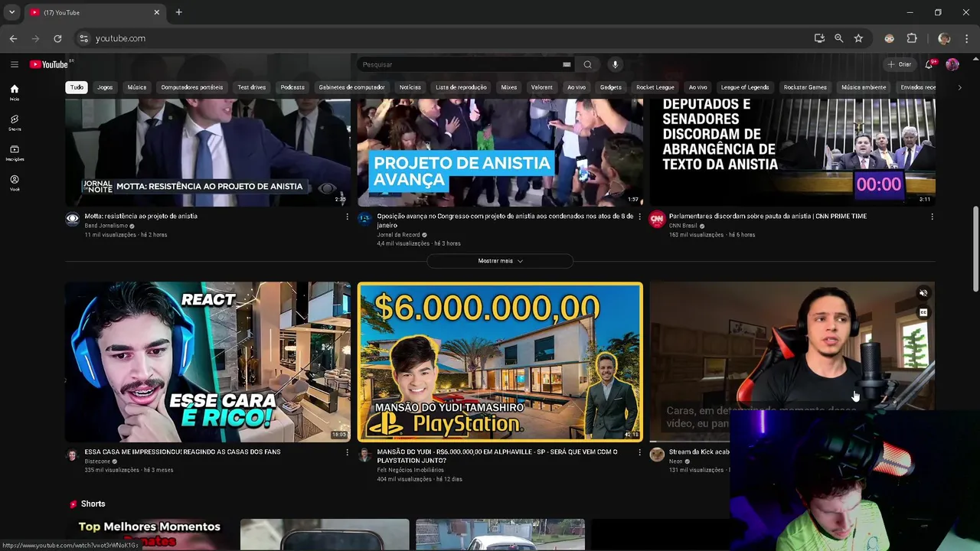Open Shorts in the left sidebar
This screenshot has height=551, width=980.
pyautogui.click(x=14, y=122)
